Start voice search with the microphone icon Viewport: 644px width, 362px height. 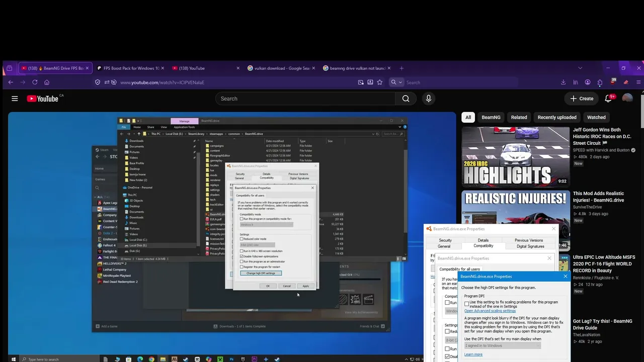429,99
